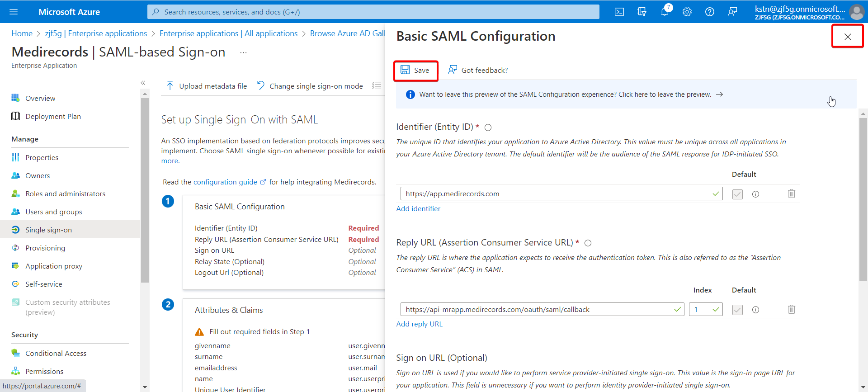Click the list icon after Change single sign-on mode
The width and height of the screenshot is (868, 392).
(x=377, y=86)
